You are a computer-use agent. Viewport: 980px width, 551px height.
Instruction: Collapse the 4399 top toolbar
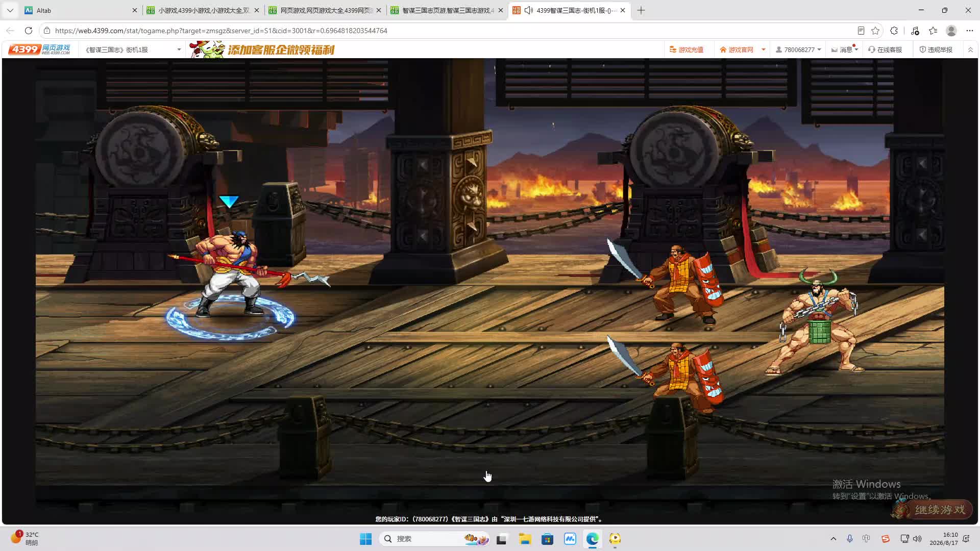click(x=970, y=49)
